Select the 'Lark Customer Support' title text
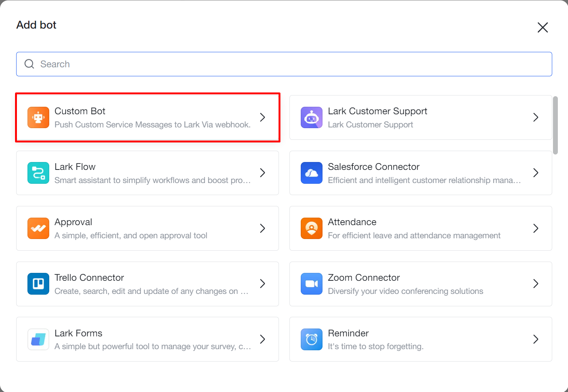Image resolution: width=568 pixels, height=392 pixels. pos(377,111)
